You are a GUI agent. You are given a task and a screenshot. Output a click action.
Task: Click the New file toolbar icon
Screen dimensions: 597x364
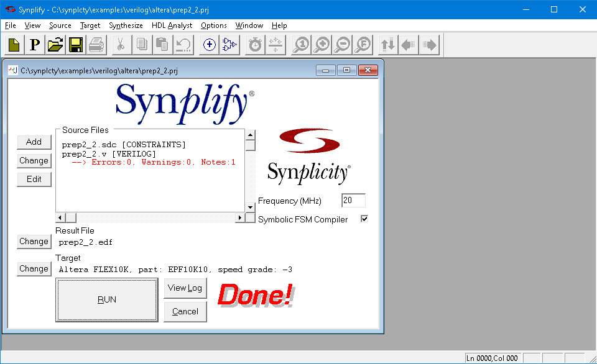(x=14, y=45)
